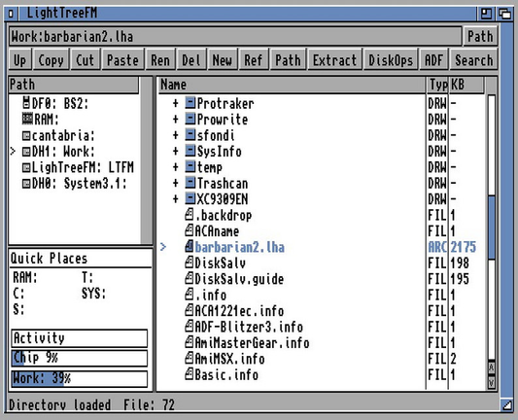Screen dimensions: 518x420
Task: Click the AmiMSX.info file icon
Action: 189,358
